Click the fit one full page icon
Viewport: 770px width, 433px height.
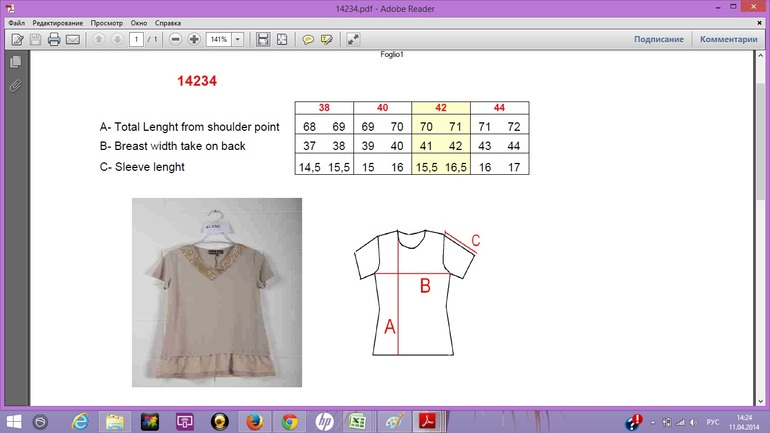pos(282,39)
